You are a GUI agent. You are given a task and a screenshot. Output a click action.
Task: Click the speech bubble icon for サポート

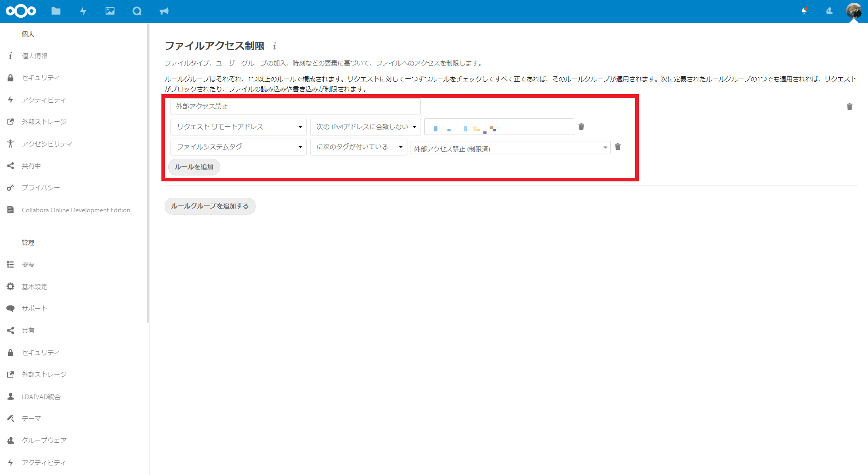(x=10, y=308)
